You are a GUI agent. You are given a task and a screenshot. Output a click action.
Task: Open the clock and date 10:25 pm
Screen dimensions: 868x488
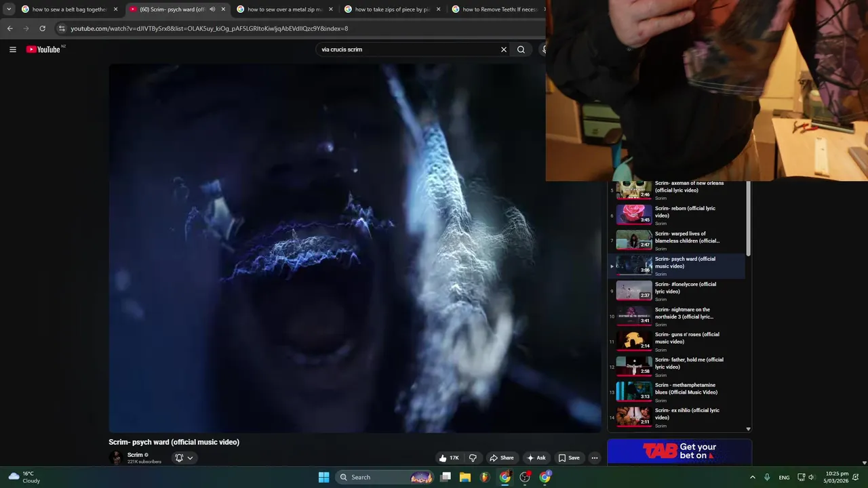[x=837, y=477]
